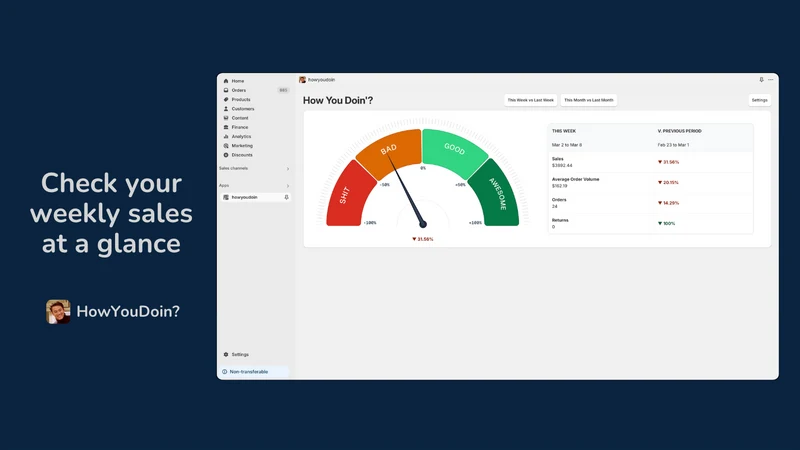
Task: Click the Non-transferable info icon
Action: [224, 372]
